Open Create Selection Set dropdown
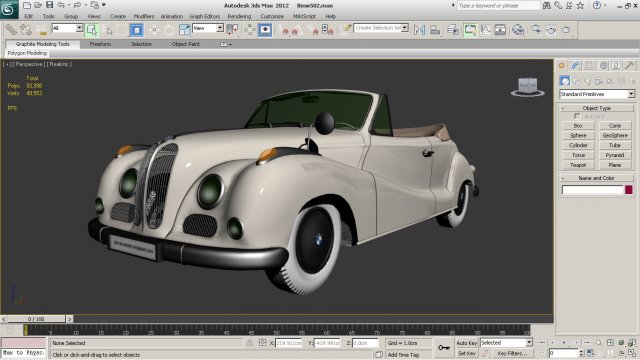This screenshot has width=640, height=360. click(381, 28)
